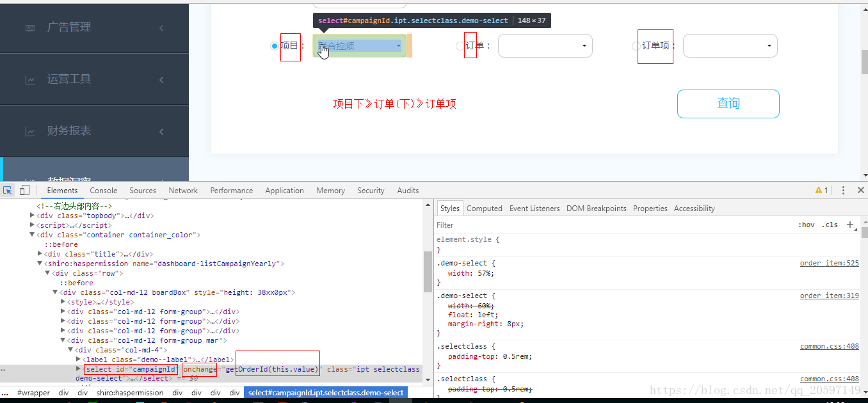Viewport: 868px width, 403px height.
Task: Open the Sources tab
Action: pos(143,190)
